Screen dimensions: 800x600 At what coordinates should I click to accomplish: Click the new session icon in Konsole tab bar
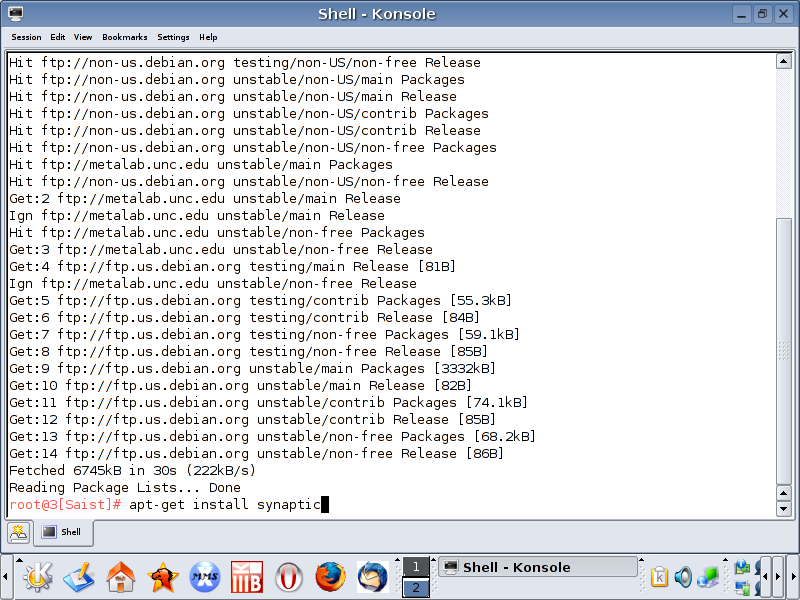pyautogui.click(x=18, y=532)
